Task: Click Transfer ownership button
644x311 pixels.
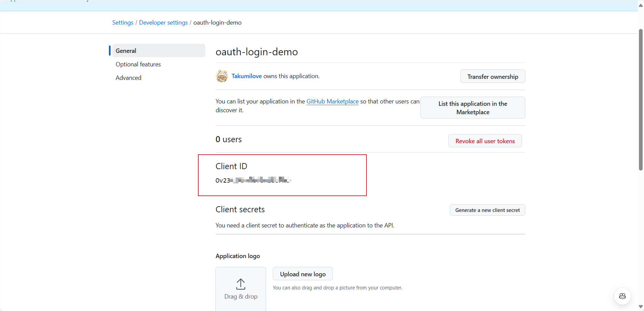Action: point(493,76)
